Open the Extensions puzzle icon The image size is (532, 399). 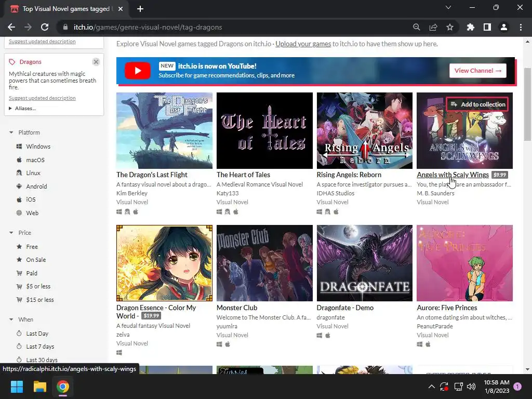[x=471, y=27]
